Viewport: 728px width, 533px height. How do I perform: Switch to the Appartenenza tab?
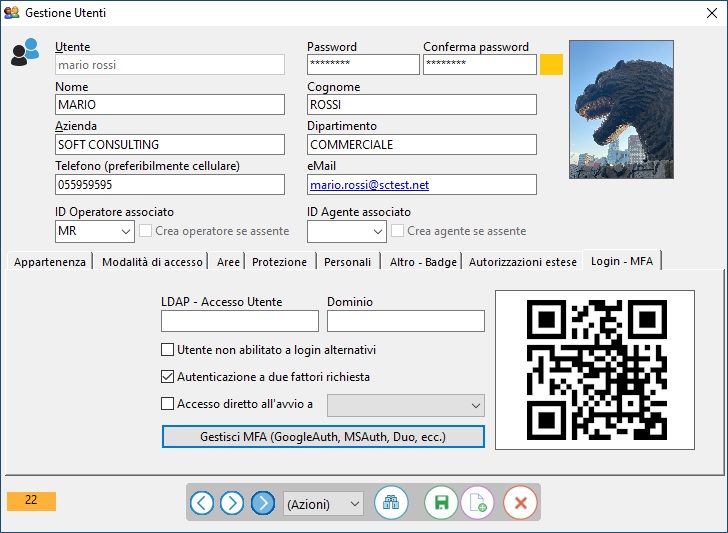[49, 262]
